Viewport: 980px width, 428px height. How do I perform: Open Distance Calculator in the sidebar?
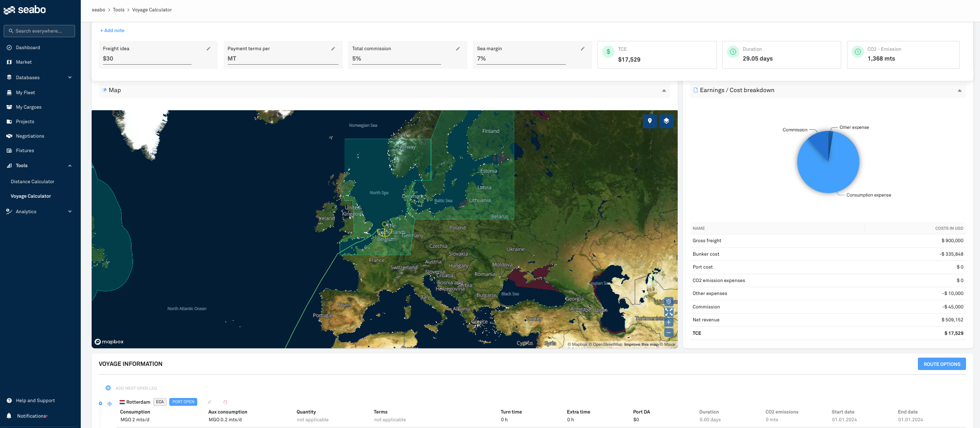pyautogui.click(x=33, y=182)
